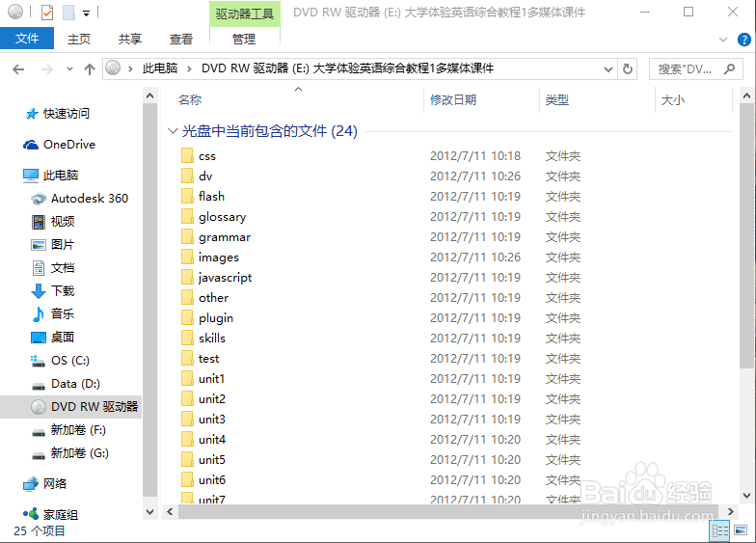This screenshot has height=543, width=756.
Task: Select the folder named unit4
Action: click(x=212, y=440)
